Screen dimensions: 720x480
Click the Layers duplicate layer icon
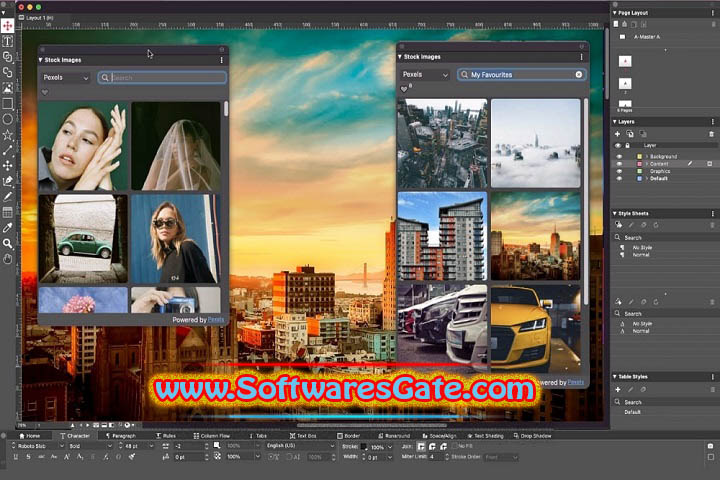(630, 134)
